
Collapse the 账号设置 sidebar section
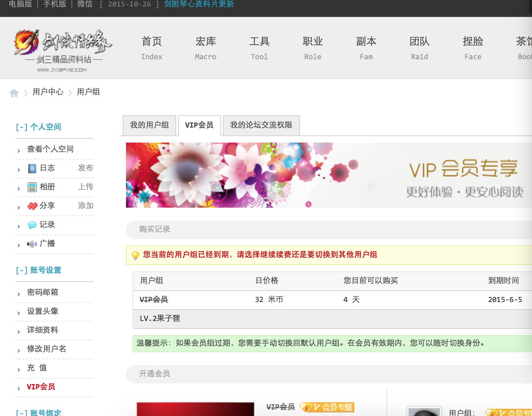21,270
